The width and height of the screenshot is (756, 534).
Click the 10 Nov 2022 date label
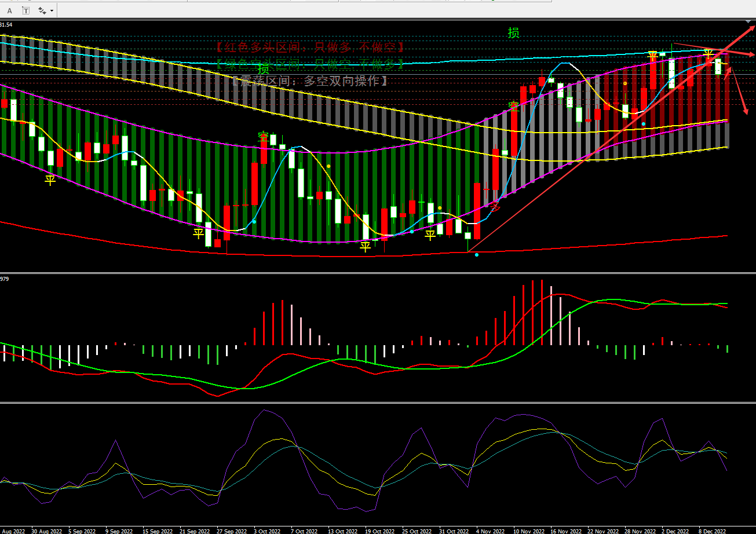pyautogui.click(x=528, y=531)
